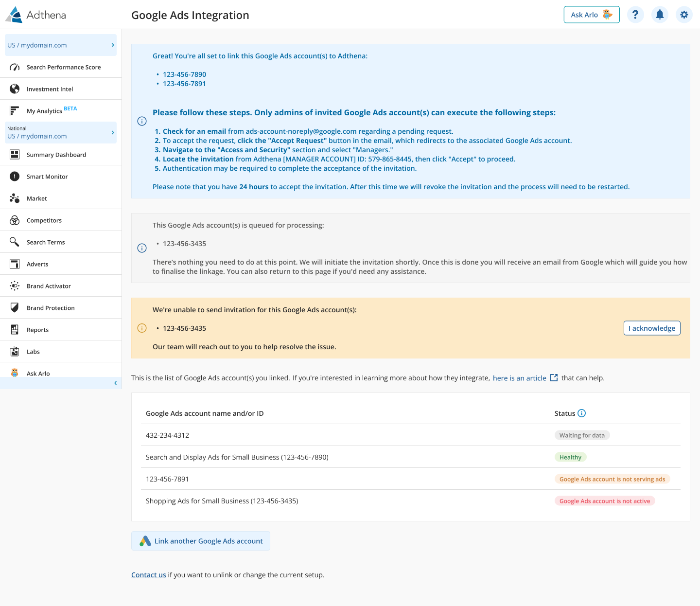Expand the National US / mydomain.com selector
This screenshot has width=700, height=606.
click(60, 132)
